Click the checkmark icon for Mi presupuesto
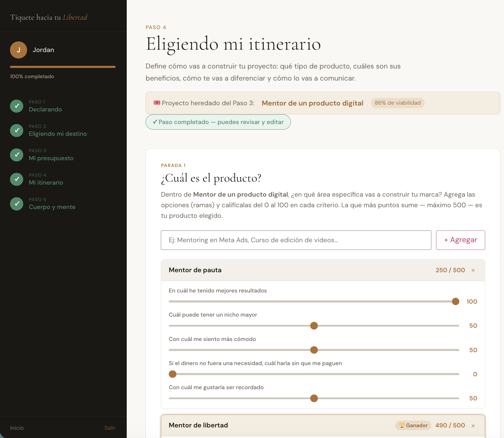 click(x=17, y=155)
